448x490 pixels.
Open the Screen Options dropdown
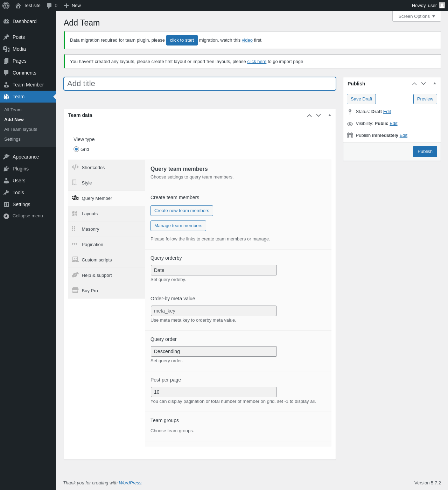tap(416, 16)
